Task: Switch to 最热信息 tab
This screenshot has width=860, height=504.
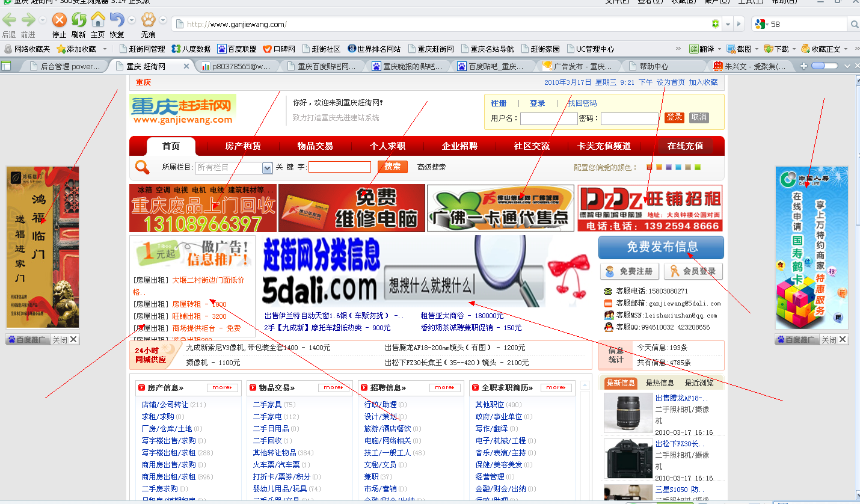Action: tap(659, 383)
